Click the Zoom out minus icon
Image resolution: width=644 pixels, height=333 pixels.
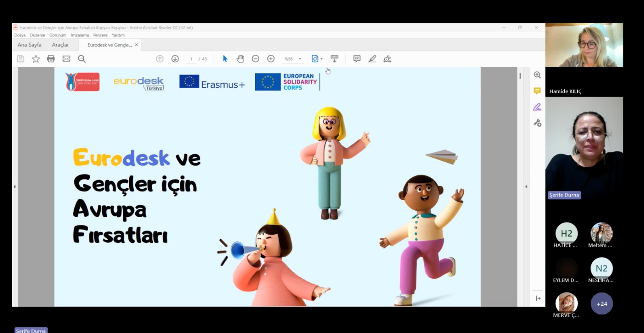click(x=256, y=59)
